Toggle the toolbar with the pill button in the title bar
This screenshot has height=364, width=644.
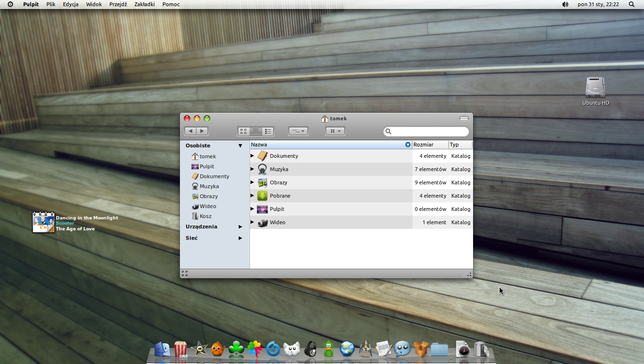click(x=464, y=118)
